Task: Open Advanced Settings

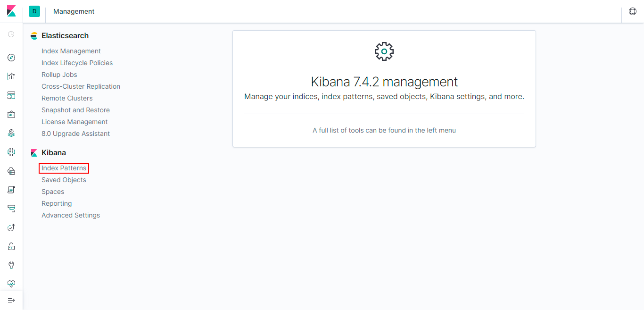Action: (x=71, y=215)
